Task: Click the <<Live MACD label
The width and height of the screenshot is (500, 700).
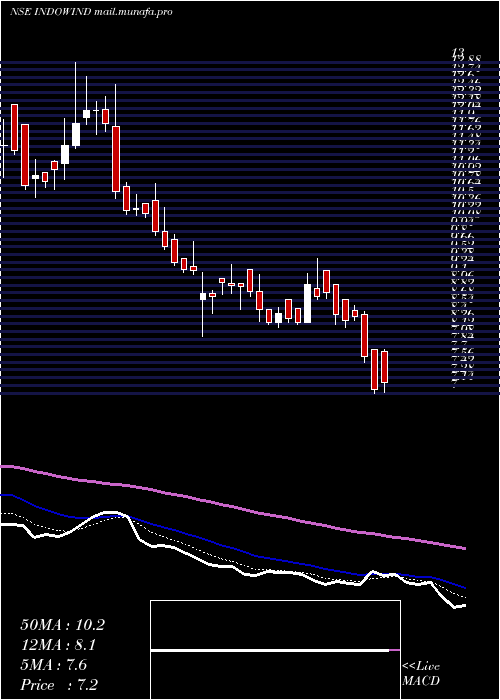Action: pyautogui.click(x=421, y=674)
